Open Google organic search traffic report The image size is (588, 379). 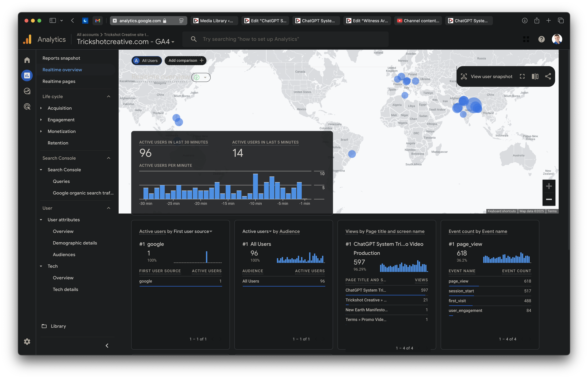pos(83,193)
